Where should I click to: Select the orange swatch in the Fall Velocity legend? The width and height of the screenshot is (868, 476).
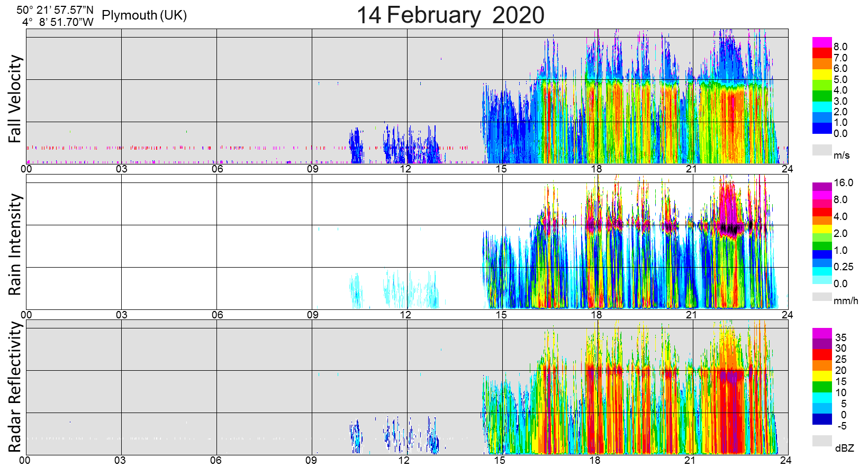coord(822,64)
